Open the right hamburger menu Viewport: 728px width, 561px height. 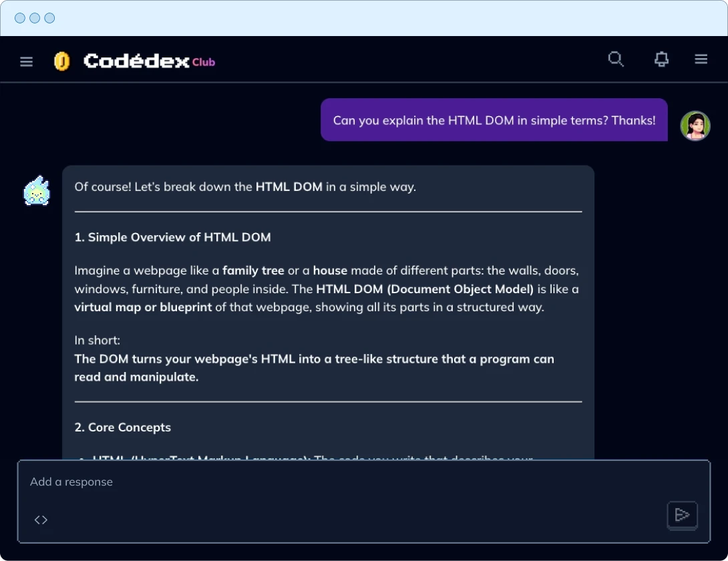click(701, 59)
